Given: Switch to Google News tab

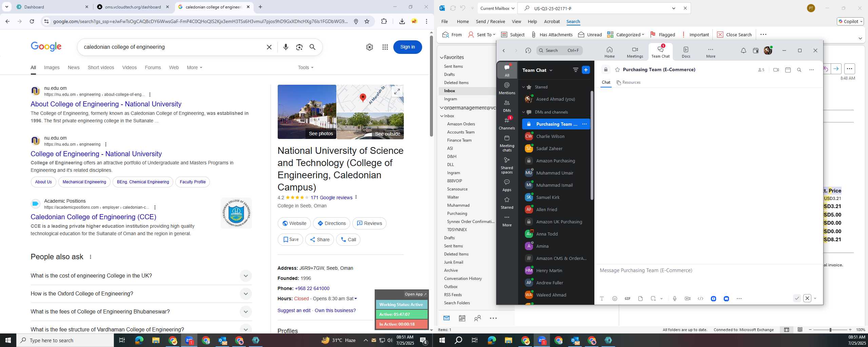Looking at the screenshot, I should (x=74, y=67).
